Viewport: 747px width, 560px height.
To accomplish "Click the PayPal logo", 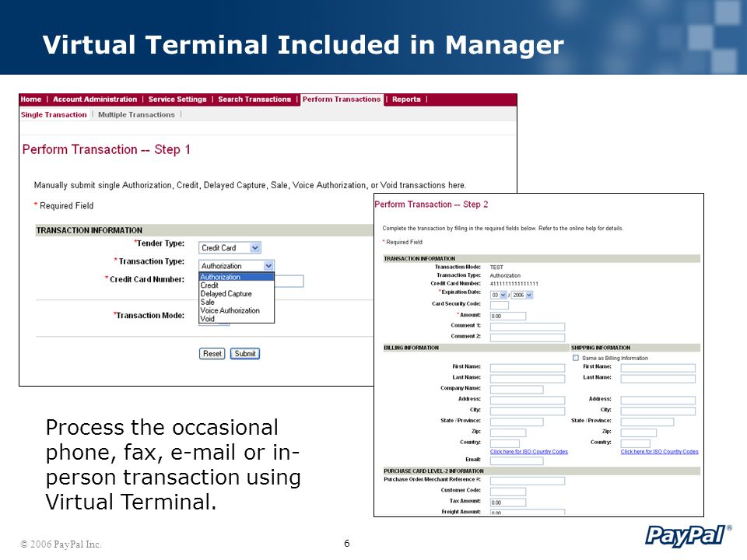I will coord(689,536).
